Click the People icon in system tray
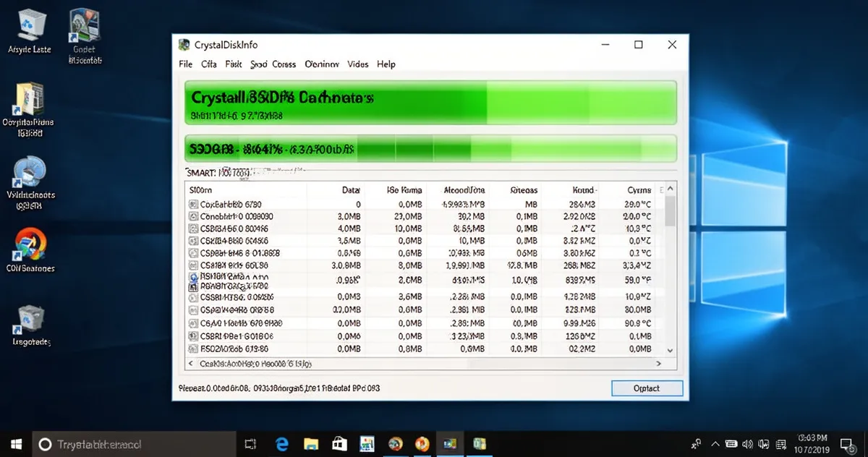This screenshot has height=457, width=868. [x=696, y=444]
